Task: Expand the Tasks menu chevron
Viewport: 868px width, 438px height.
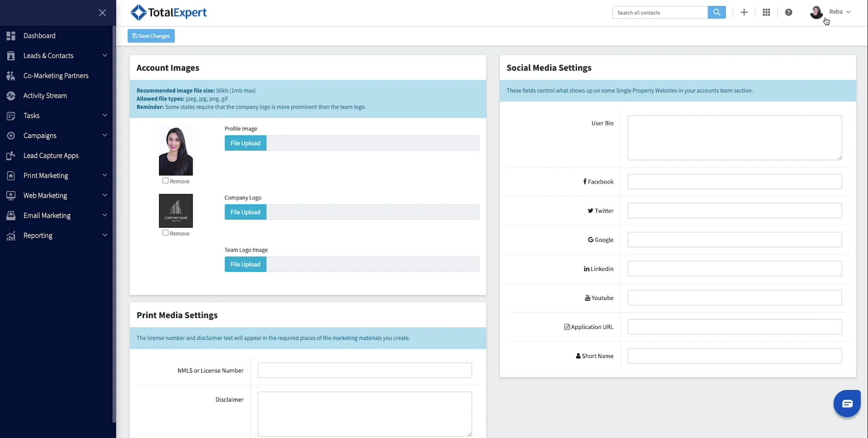Action: tap(105, 115)
